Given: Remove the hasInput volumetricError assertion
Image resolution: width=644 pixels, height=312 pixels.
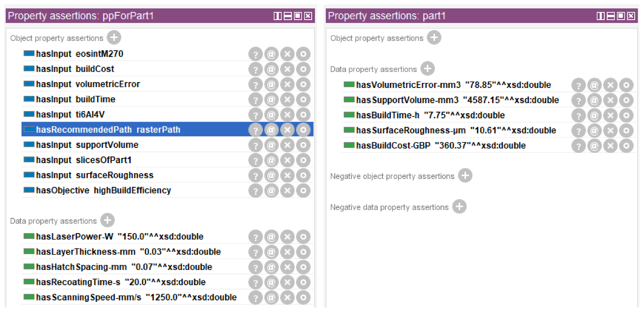Looking at the screenshot, I should (x=287, y=85).
